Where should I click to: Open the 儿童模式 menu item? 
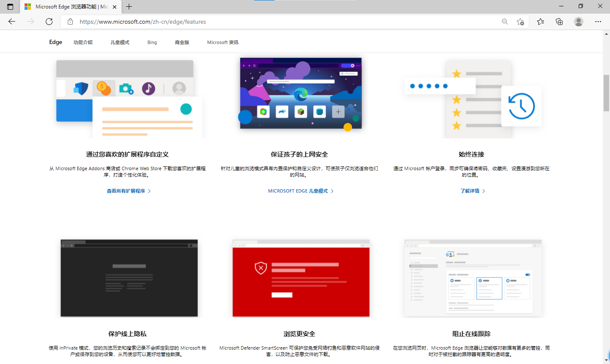(x=120, y=42)
